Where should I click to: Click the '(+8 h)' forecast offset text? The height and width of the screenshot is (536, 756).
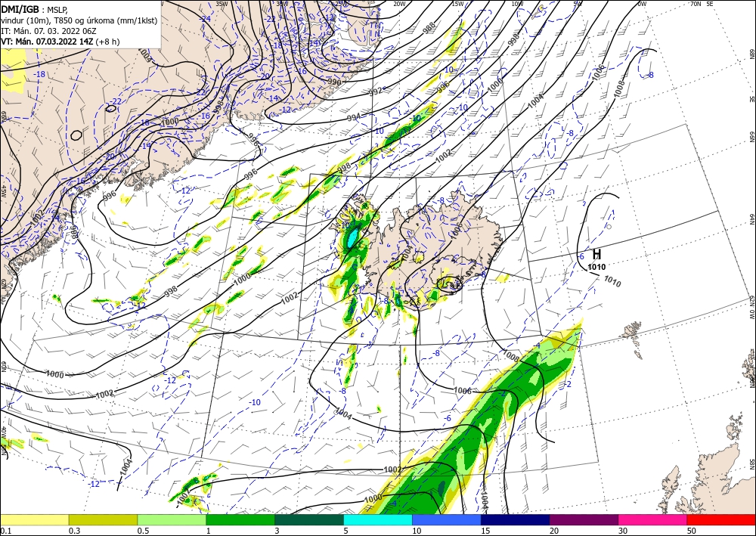tap(107, 42)
